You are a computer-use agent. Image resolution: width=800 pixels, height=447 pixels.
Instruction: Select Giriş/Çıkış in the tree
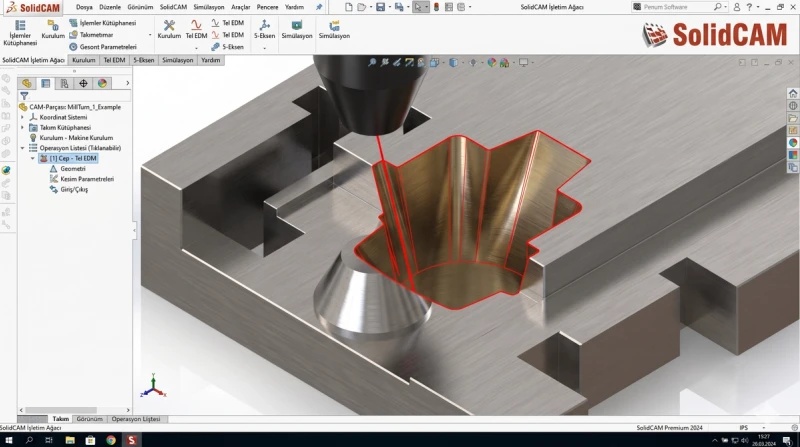click(74, 189)
